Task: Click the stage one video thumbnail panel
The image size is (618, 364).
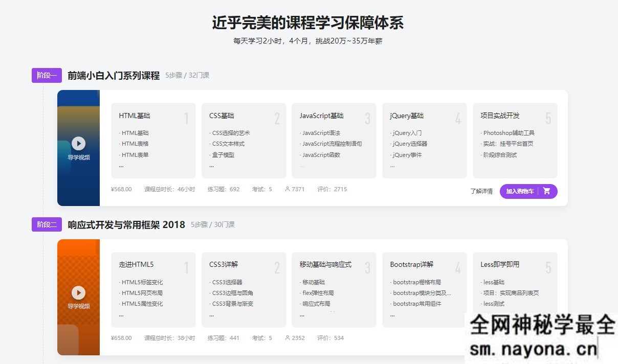Action: [78, 148]
